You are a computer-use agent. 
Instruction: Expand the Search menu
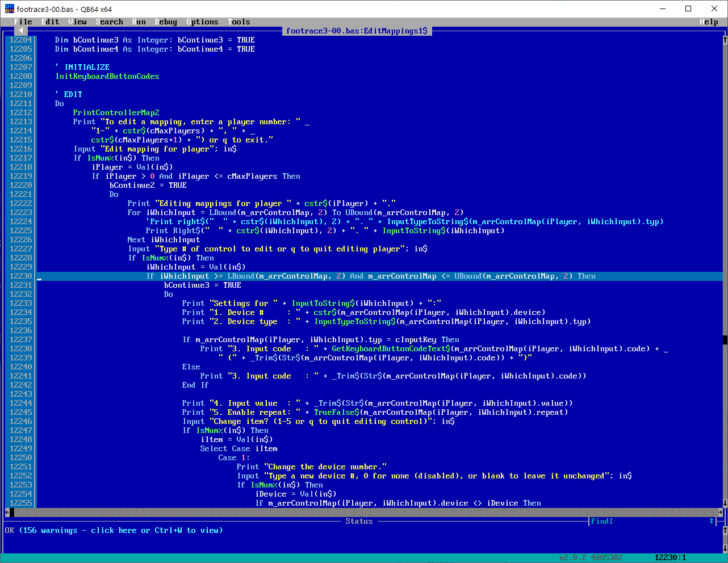pyautogui.click(x=109, y=22)
